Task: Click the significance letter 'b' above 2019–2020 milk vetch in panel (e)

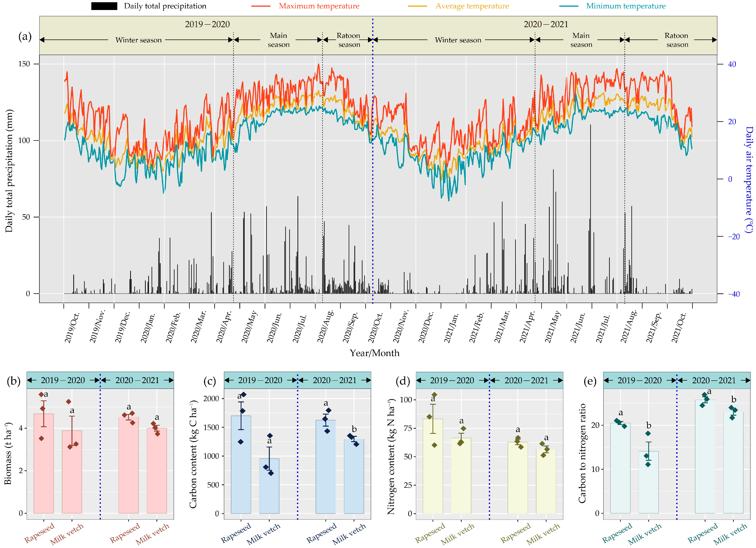Action: pyautogui.click(x=649, y=425)
